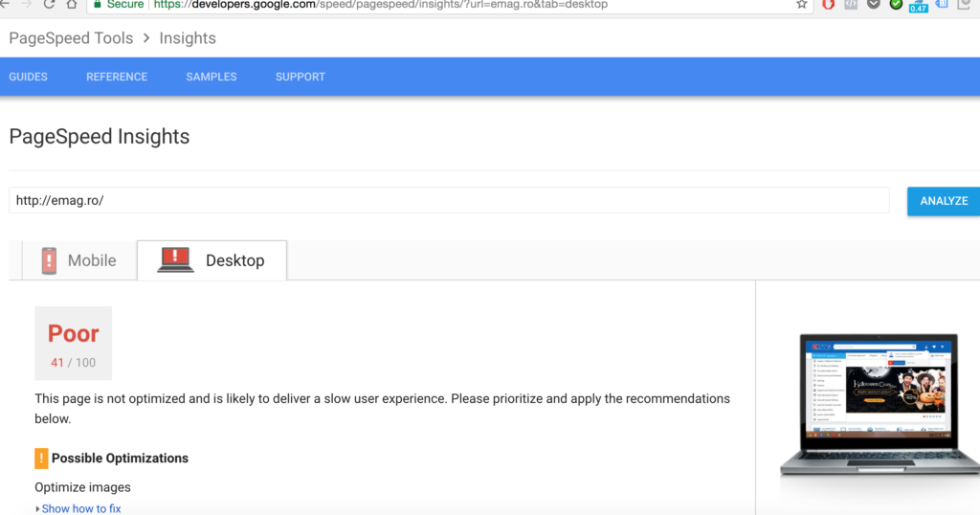Go to the browser home icon
The image size is (980, 515).
click(72, 5)
